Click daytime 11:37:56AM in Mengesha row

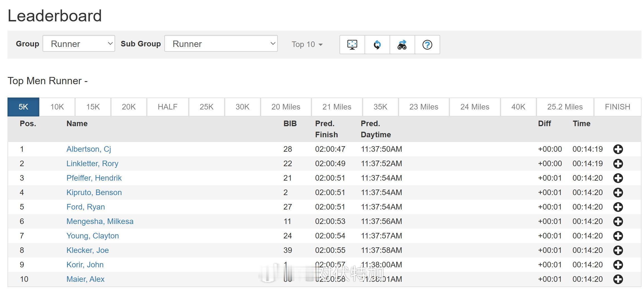click(382, 221)
